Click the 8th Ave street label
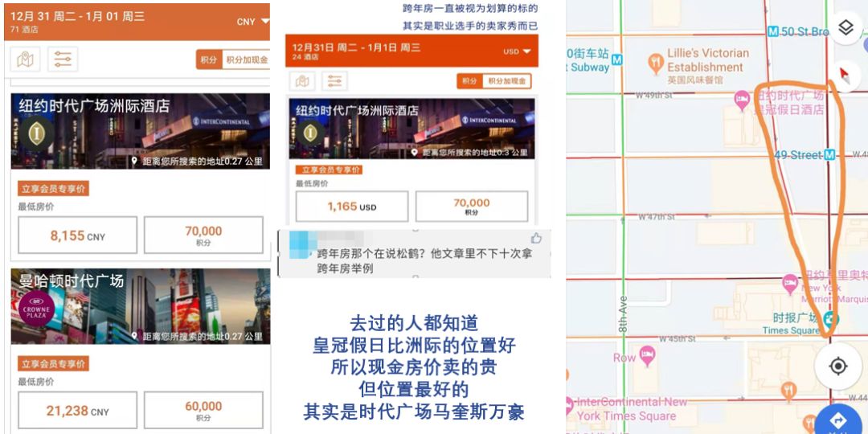Viewport: 868px width, 434px height. click(624, 316)
